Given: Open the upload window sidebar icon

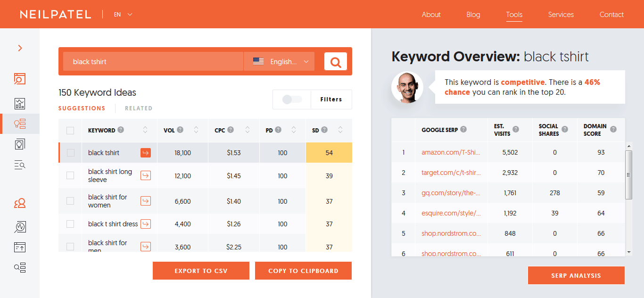Looking at the screenshot, I should click(20, 247).
